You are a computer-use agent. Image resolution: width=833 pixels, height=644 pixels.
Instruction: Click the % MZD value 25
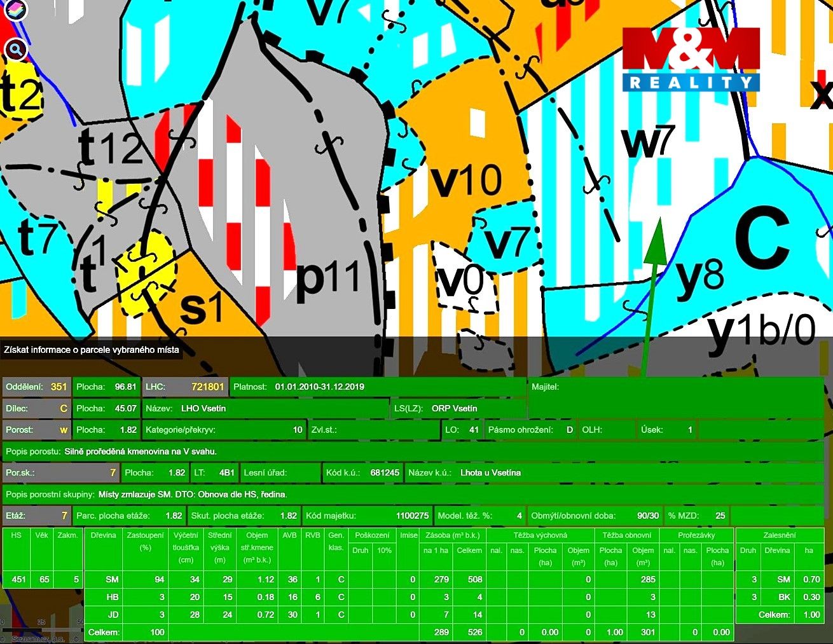coord(720,516)
